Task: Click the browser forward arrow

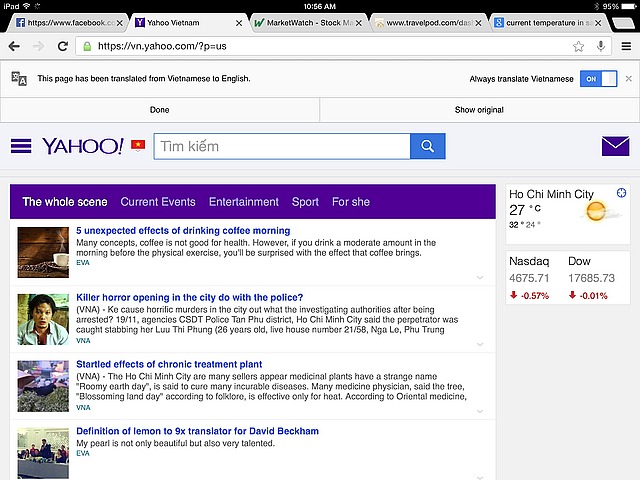Action: click(x=38, y=46)
